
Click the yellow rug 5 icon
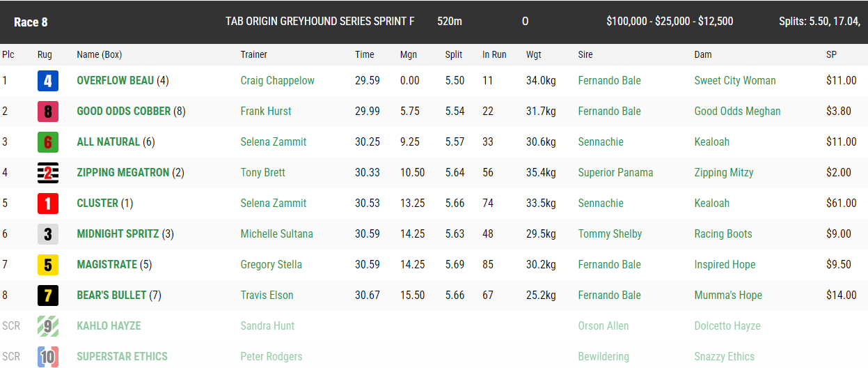click(47, 265)
